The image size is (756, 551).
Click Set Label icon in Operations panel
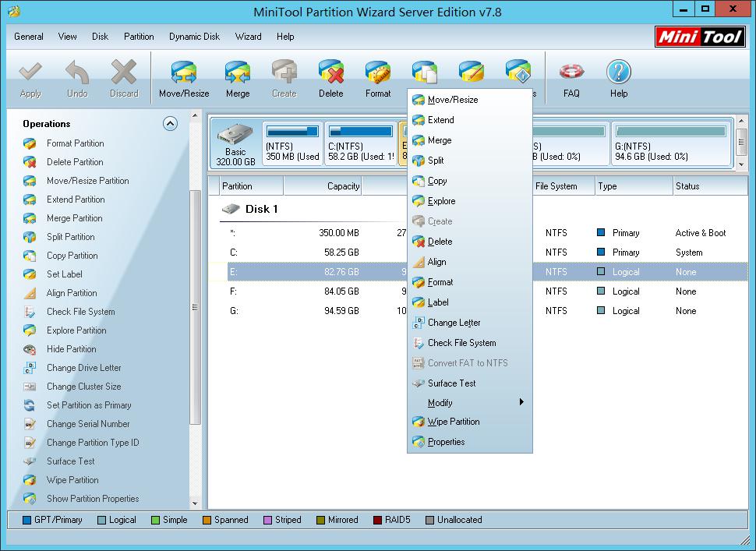[30, 275]
